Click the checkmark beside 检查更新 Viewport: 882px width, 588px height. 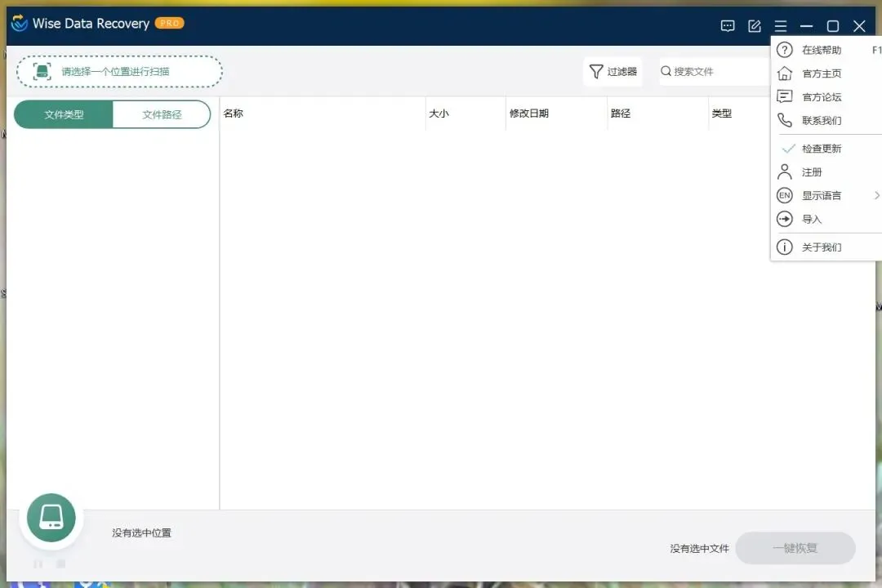tap(789, 149)
